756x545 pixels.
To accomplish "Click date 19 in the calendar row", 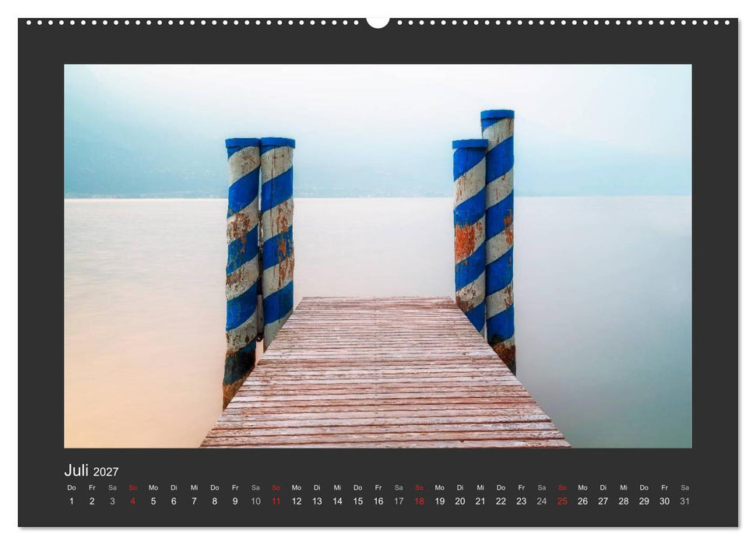I will coord(440,501).
